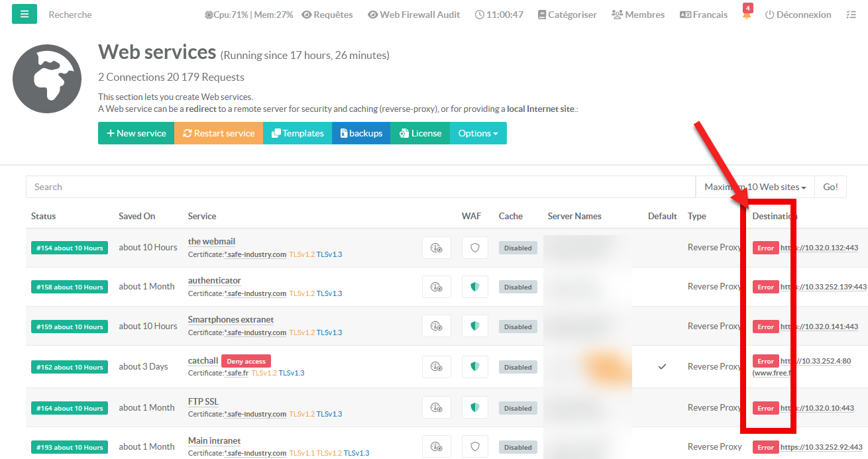The image size is (868, 459).
Task: Click the notification bell with 4 alerts
Action: tap(747, 15)
